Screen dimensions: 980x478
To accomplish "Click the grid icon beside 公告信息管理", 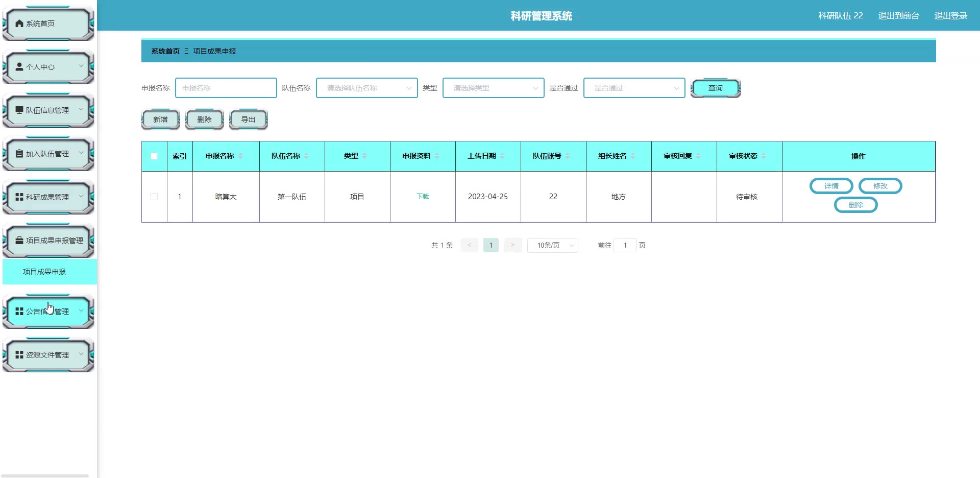I will coord(19,312).
